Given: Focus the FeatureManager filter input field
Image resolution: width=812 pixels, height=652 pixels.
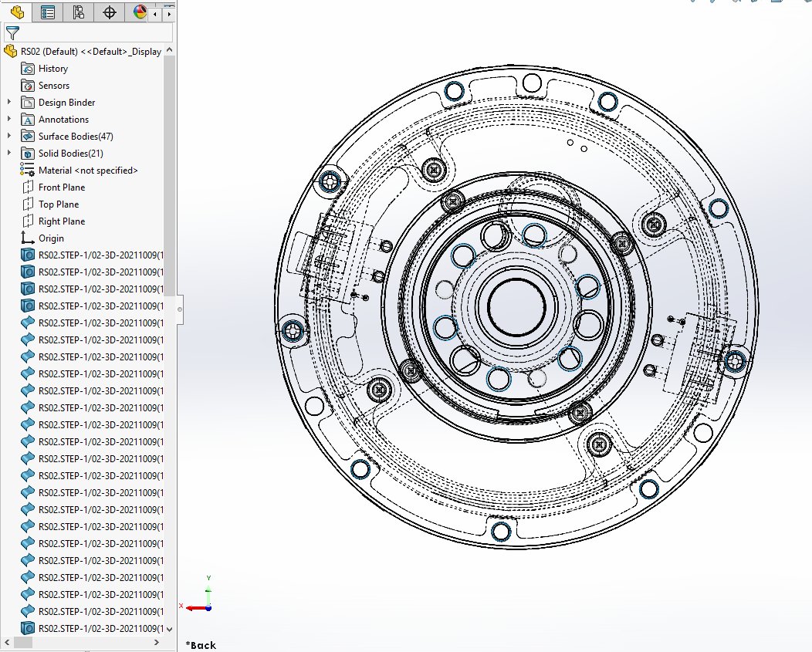Looking at the screenshot, I should 88,32.
